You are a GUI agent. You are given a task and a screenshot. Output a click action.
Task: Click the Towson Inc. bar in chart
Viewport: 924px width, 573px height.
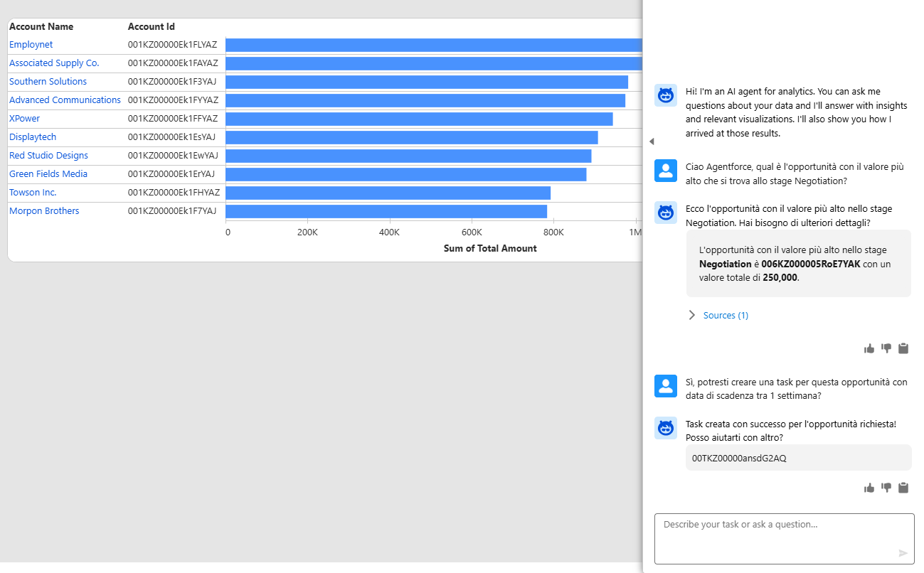388,193
